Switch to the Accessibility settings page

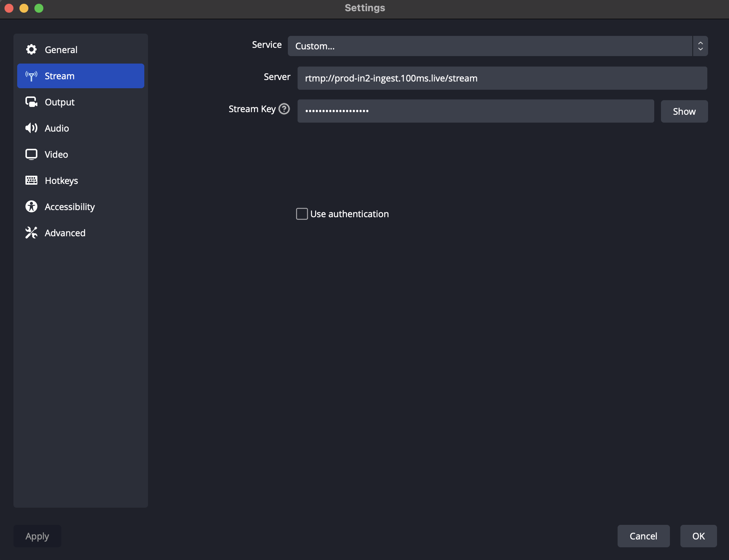click(70, 206)
